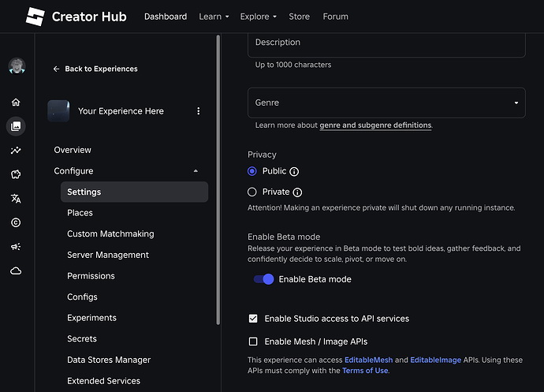Open the three-dot menu beside Your Experience Here
This screenshot has height=392, width=544.
[199, 111]
